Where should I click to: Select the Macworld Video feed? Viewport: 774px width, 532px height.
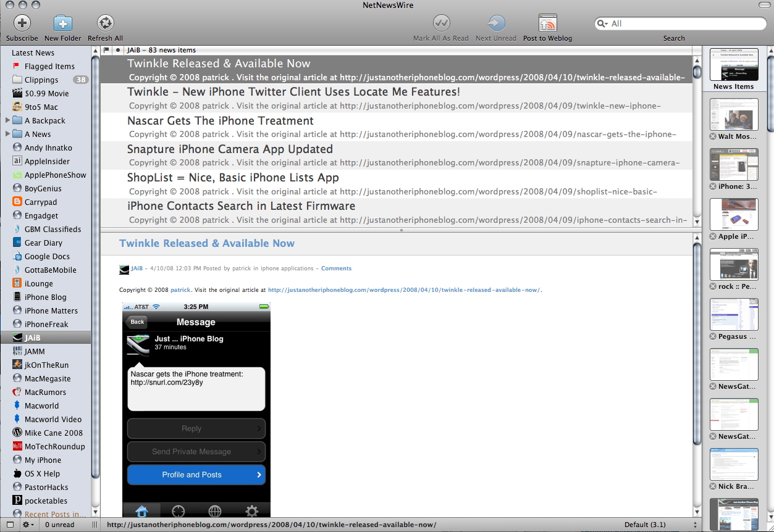coord(53,419)
